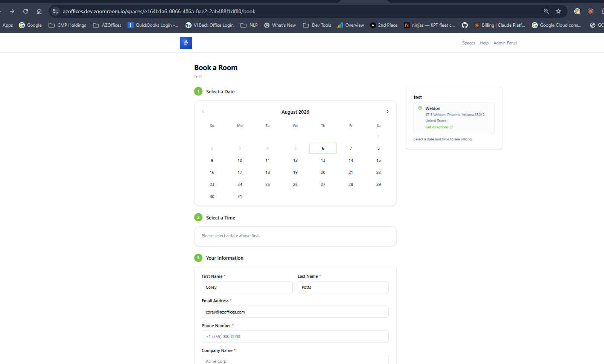Click into the Email Address field

[x=295, y=312]
